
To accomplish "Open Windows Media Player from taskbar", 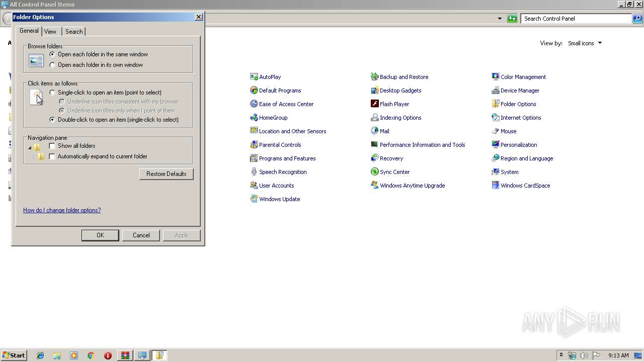I will pyautogui.click(x=74, y=355).
